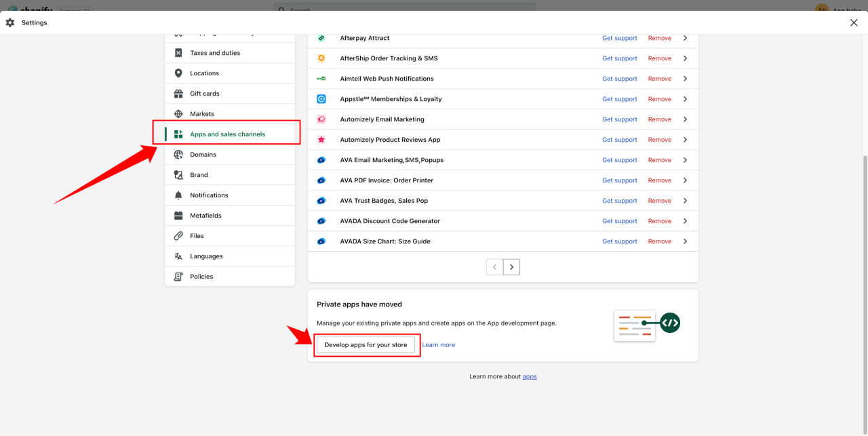
Task: Open the Taxes and duties settings
Action: 215,53
